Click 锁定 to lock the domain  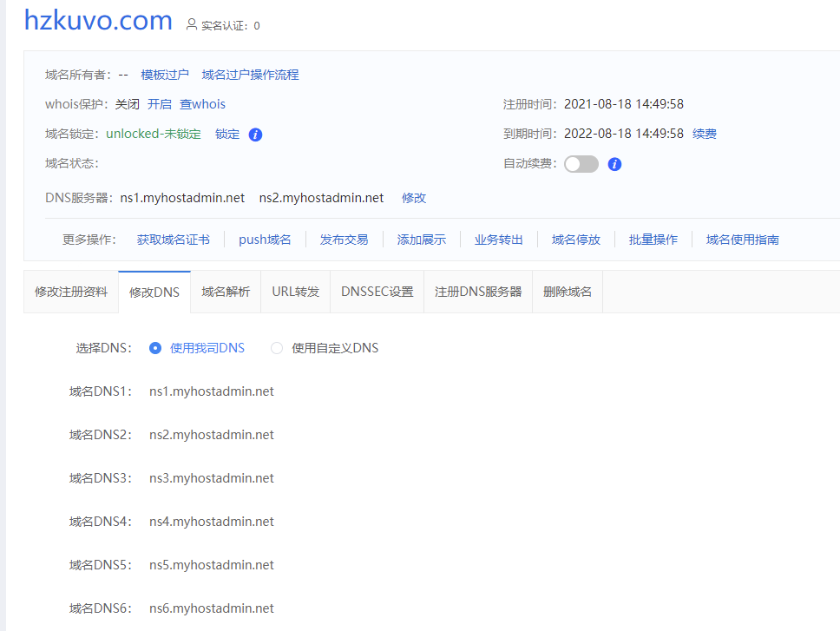click(x=226, y=135)
